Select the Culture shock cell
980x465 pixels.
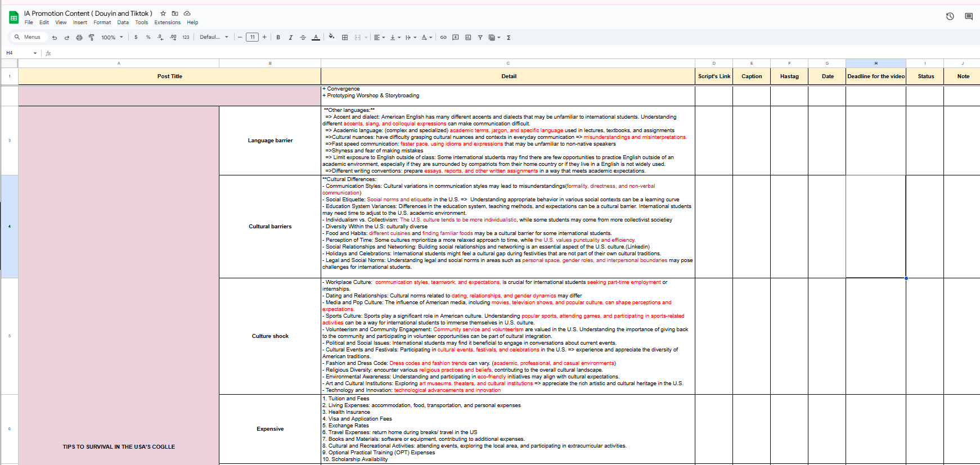tap(270, 336)
